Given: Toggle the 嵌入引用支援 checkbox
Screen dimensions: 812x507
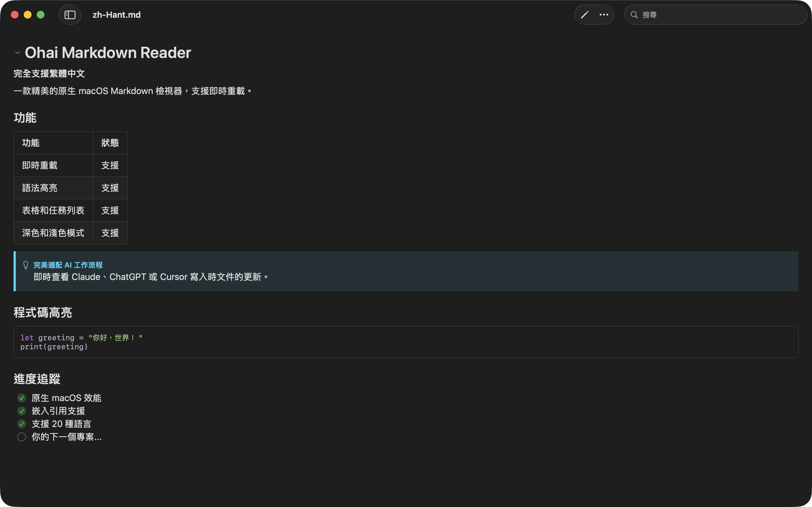Looking at the screenshot, I should pos(22,411).
